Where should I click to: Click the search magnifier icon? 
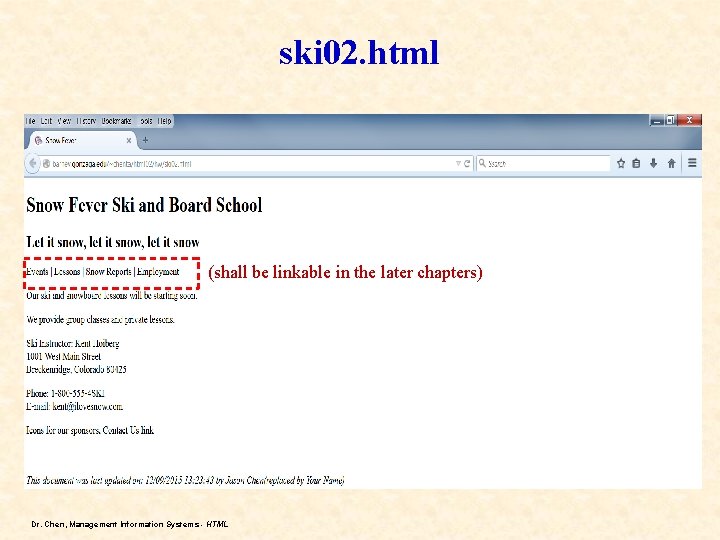[x=482, y=163]
